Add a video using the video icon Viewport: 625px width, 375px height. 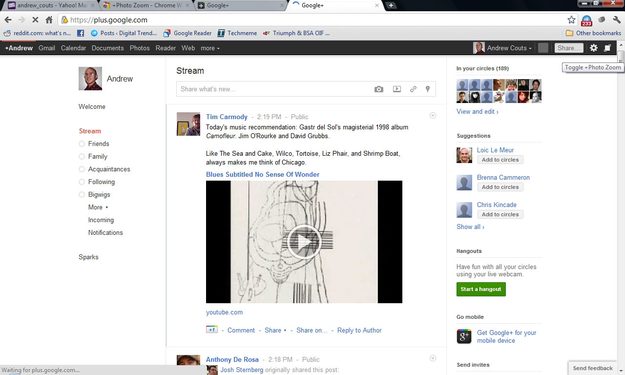(397, 89)
